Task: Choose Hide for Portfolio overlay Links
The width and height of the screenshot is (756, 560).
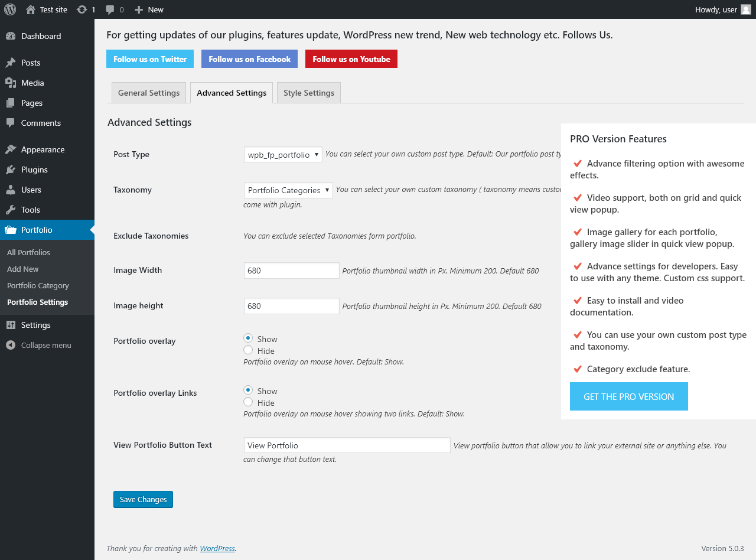Action: [248, 402]
